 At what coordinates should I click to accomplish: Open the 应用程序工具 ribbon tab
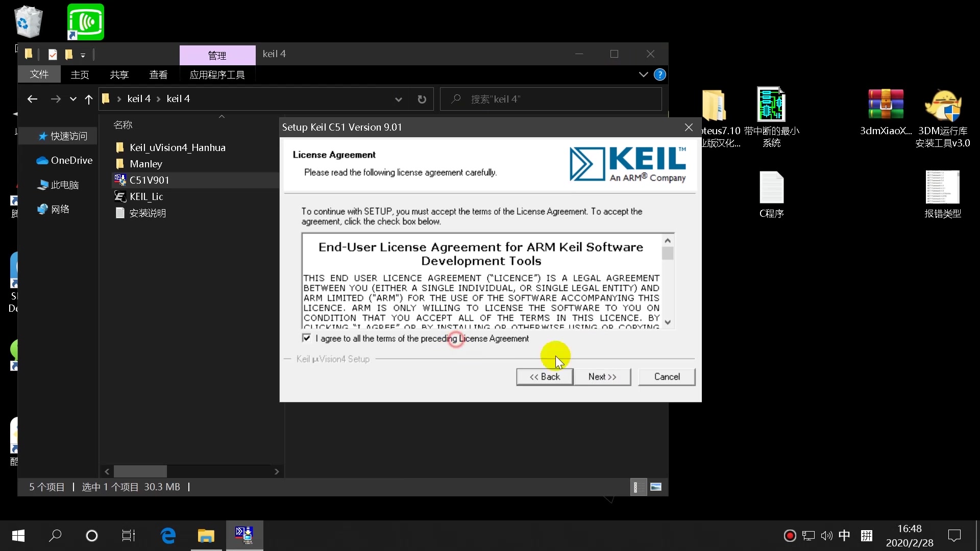coord(217,74)
